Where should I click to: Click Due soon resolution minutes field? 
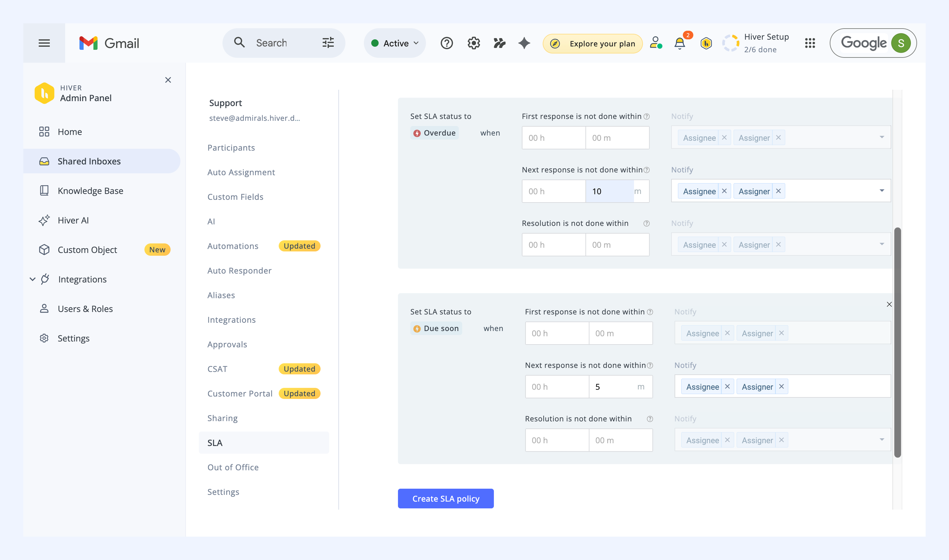coord(621,440)
